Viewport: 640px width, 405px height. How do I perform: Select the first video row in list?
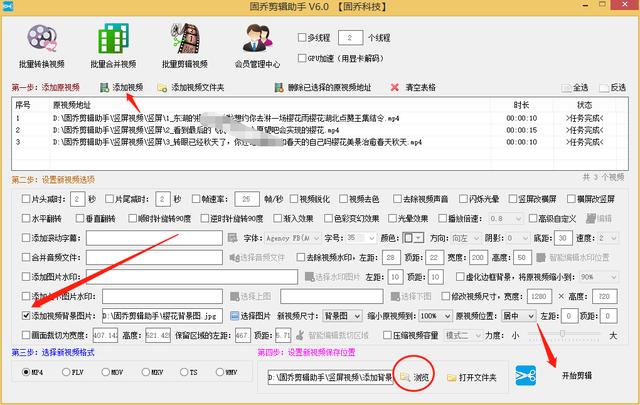[250, 119]
